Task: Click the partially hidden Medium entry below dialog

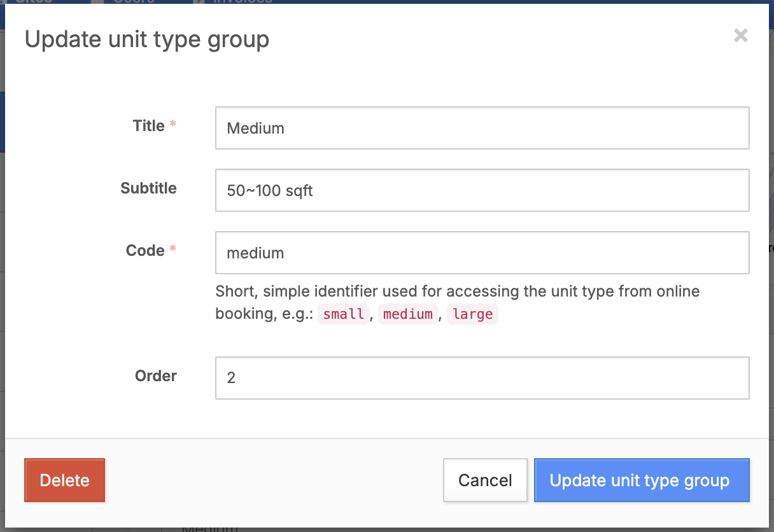Action: [x=210, y=528]
